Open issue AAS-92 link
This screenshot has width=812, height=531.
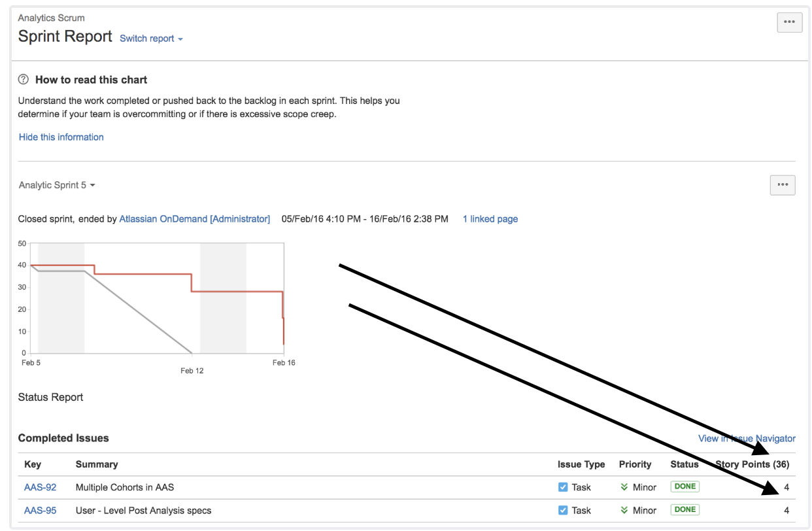coord(41,487)
